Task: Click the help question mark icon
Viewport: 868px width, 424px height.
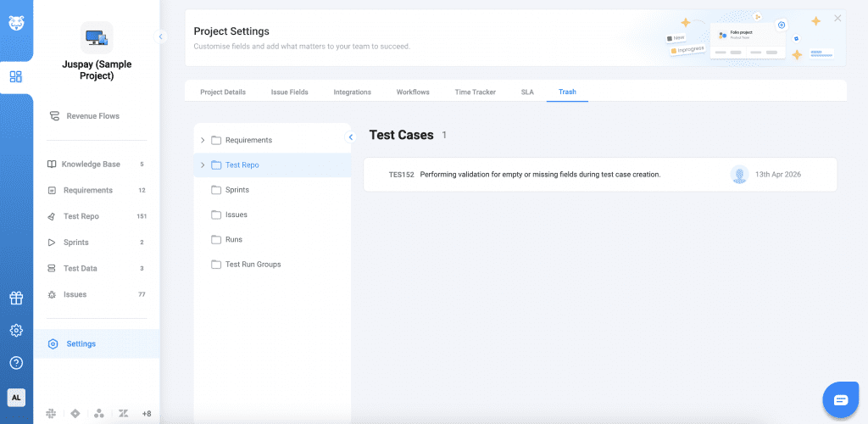Action: tap(16, 363)
